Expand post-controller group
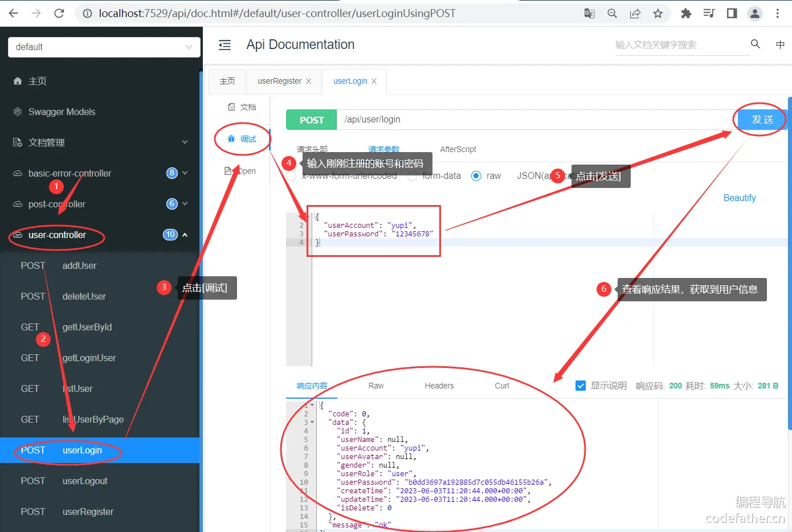 pyautogui.click(x=100, y=204)
